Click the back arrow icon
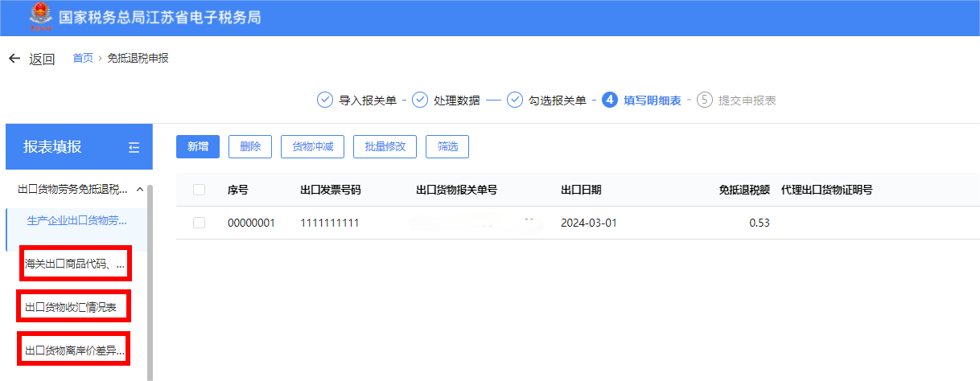 pyautogui.click(x=14, y=59)
